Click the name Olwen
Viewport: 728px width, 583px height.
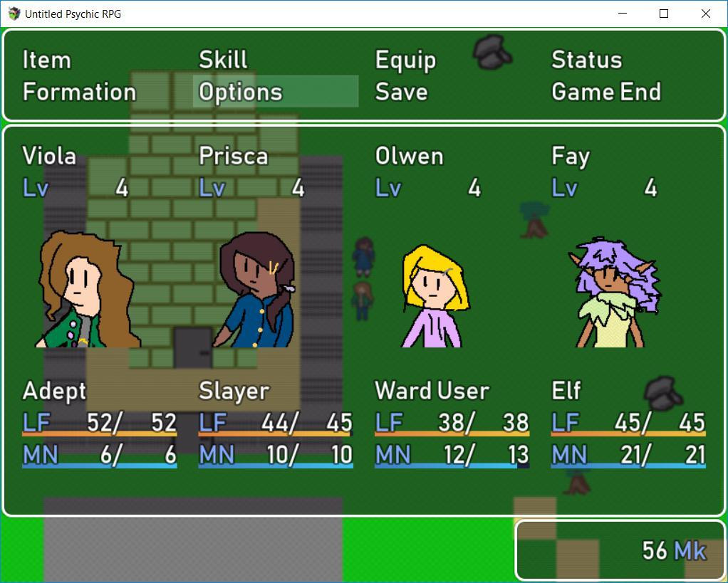point(409,157)
